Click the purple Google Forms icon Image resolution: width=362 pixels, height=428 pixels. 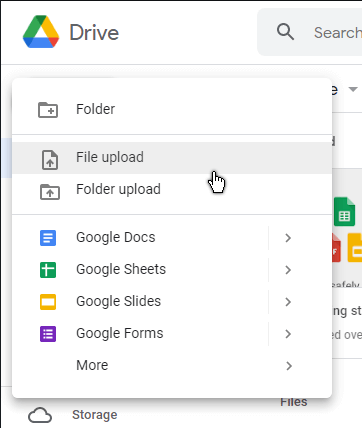click(x=48, y=334)
